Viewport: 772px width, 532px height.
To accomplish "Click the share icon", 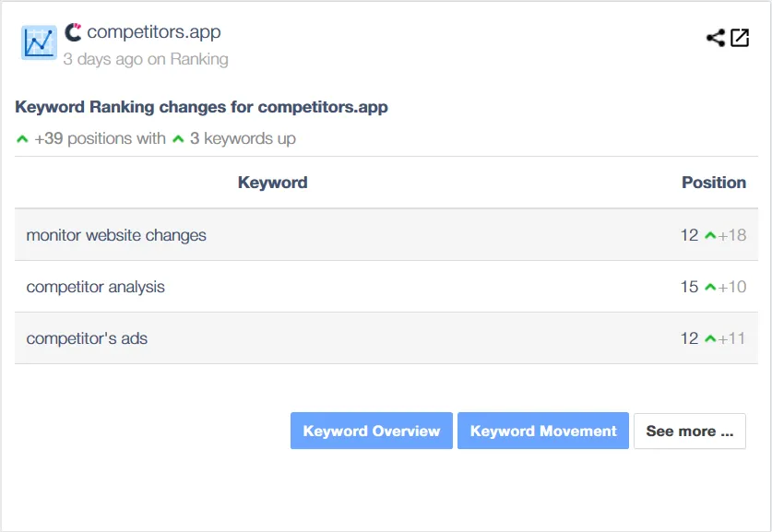I will [716, 38].
